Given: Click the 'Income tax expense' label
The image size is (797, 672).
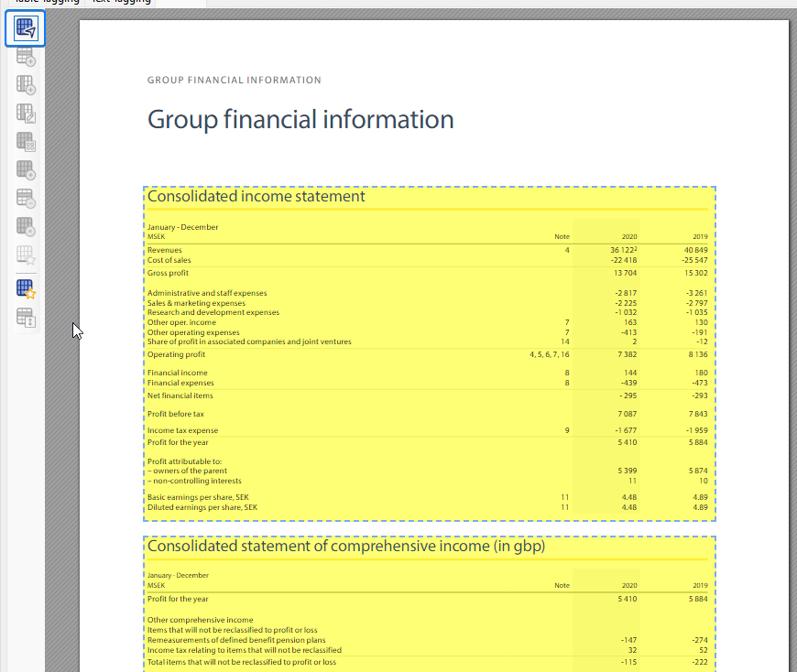Looking at the screenshot, I should coord(182,430).
